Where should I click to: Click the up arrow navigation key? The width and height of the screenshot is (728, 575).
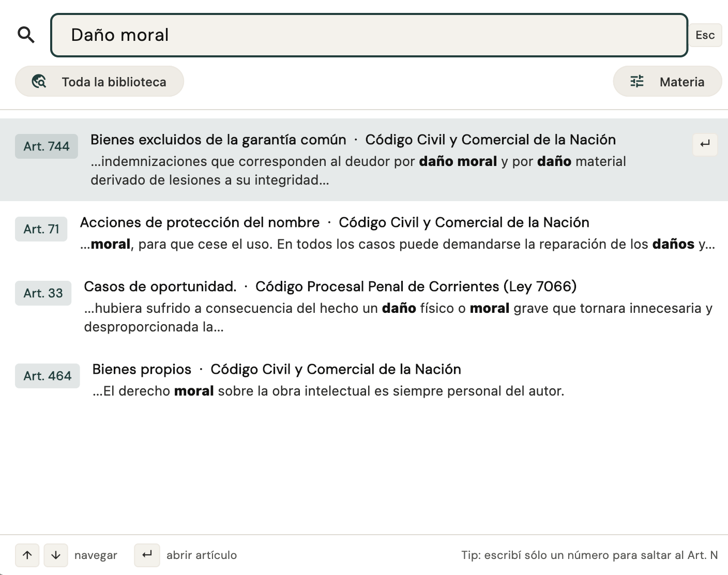[x=27, y=555]
